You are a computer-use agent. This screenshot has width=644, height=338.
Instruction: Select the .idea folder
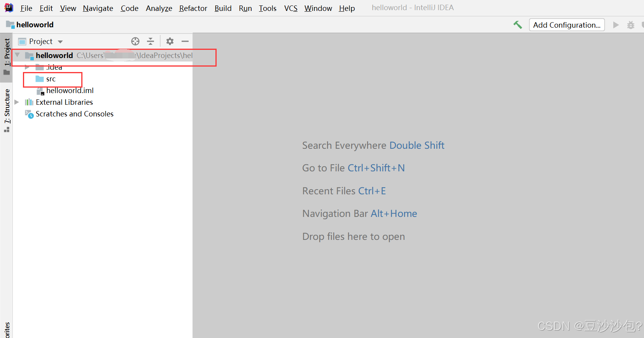point(54,67)
